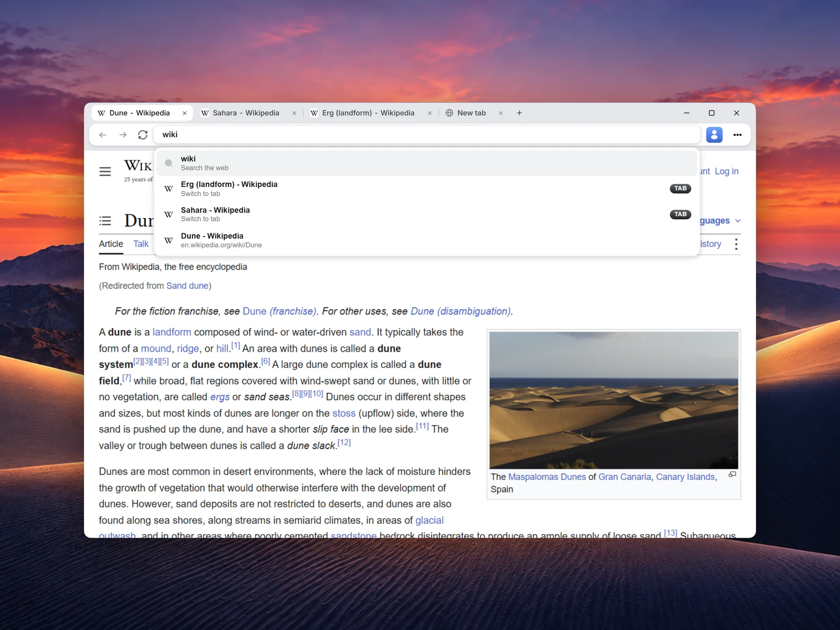
Task: Go forward using the forward arrow
Action: pos(123,135)
